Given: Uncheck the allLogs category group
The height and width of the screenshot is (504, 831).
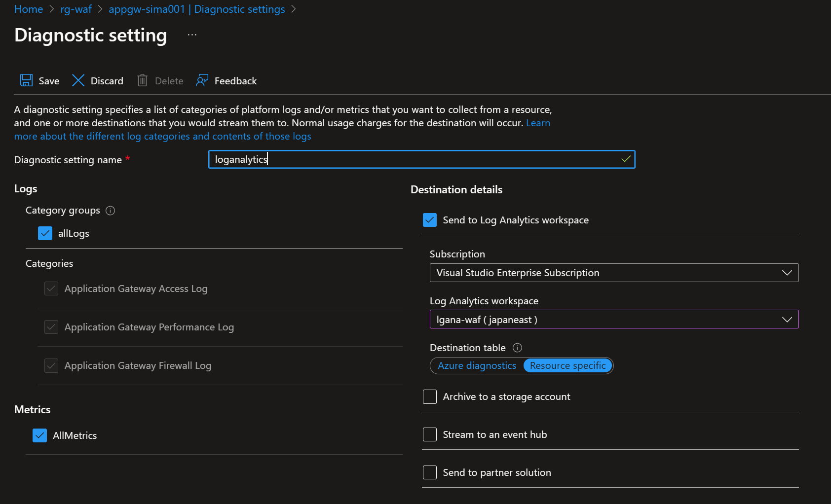Looking at the screenshot, I should point(45,233).
